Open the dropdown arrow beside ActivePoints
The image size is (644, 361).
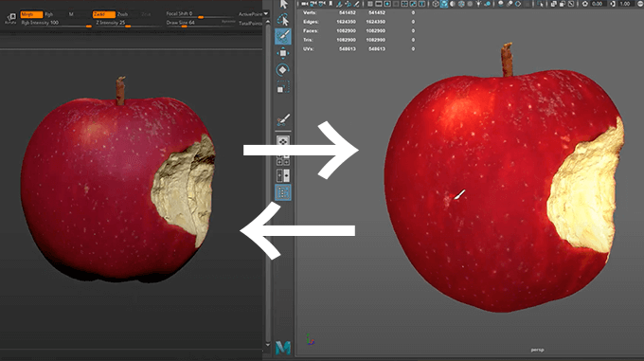click(x=266, y=13)
